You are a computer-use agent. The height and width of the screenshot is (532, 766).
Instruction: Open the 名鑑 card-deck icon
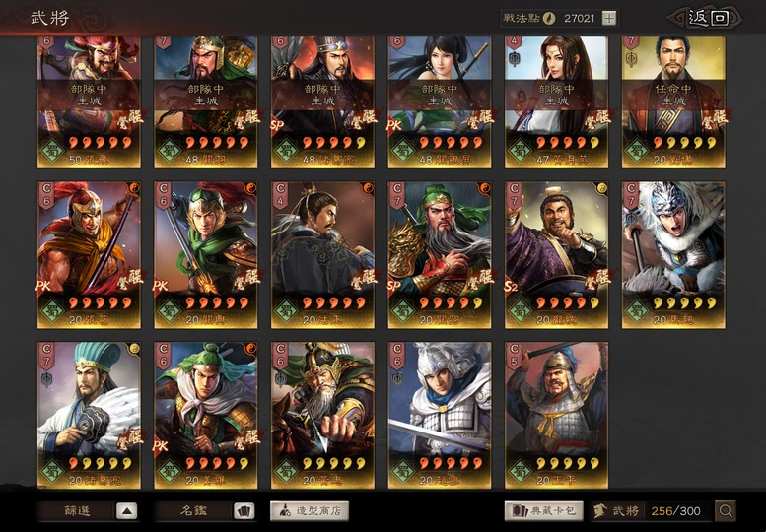tap(244, 511)
